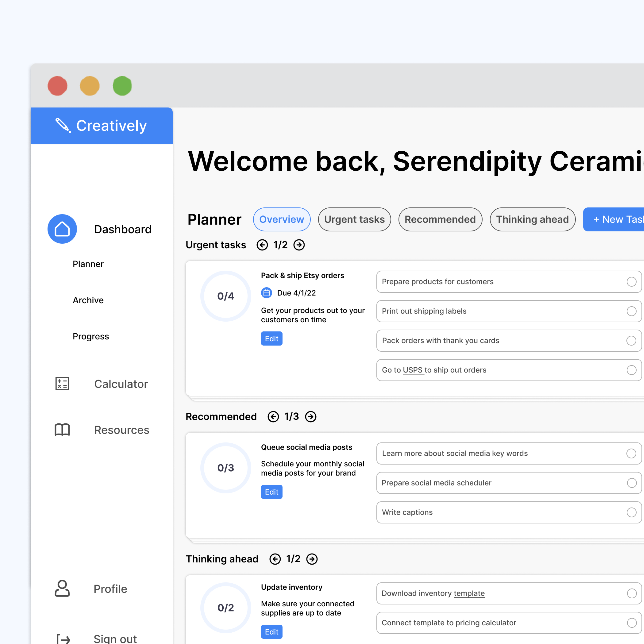Click the Recommended 1/3 page counter
Screen dimensions: 644x644
click(x=292, y=417)
